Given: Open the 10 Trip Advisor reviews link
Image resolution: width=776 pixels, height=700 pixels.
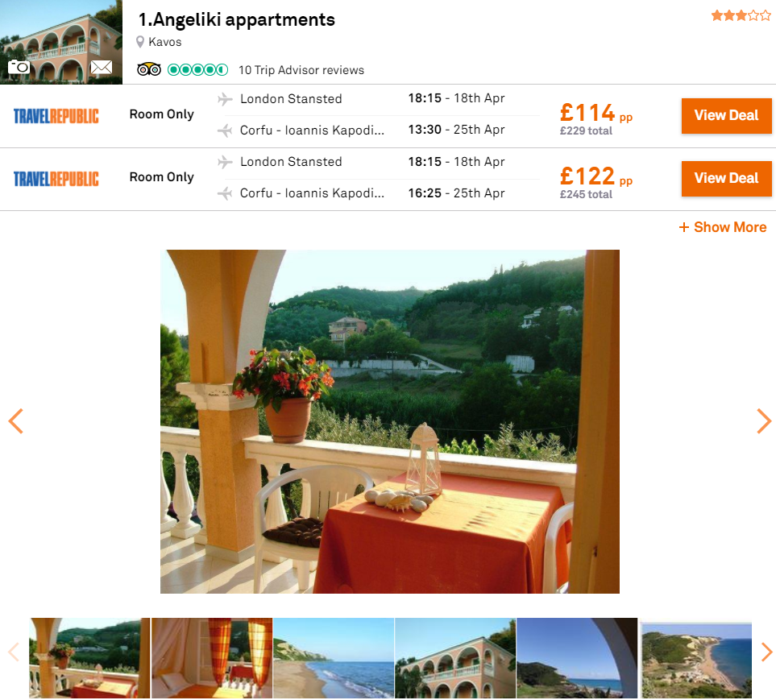Looking at the screenshot, I should (301, 70).
